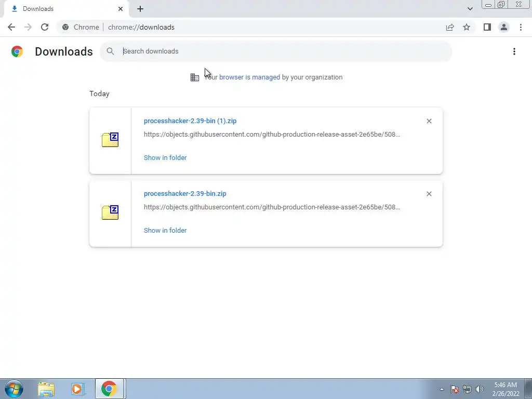The image size is (532, 399).
Task: Click the zip file icon of processhacker-2.39-bin (1).zip
Action: [x=110, y=140]
